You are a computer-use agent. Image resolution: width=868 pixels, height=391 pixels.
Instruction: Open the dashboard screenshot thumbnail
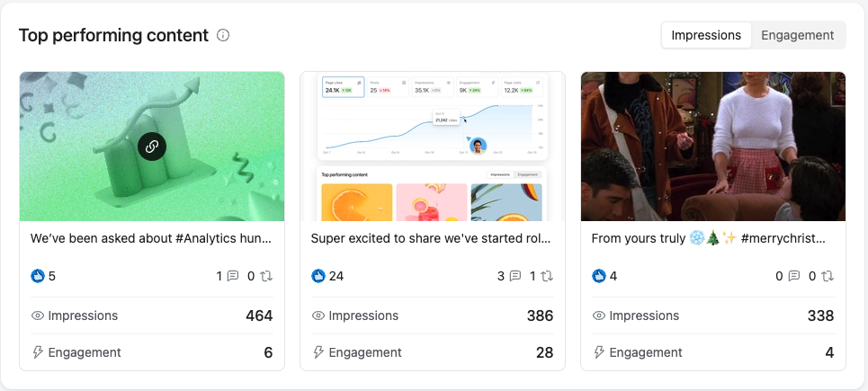(x=433, y=147)
